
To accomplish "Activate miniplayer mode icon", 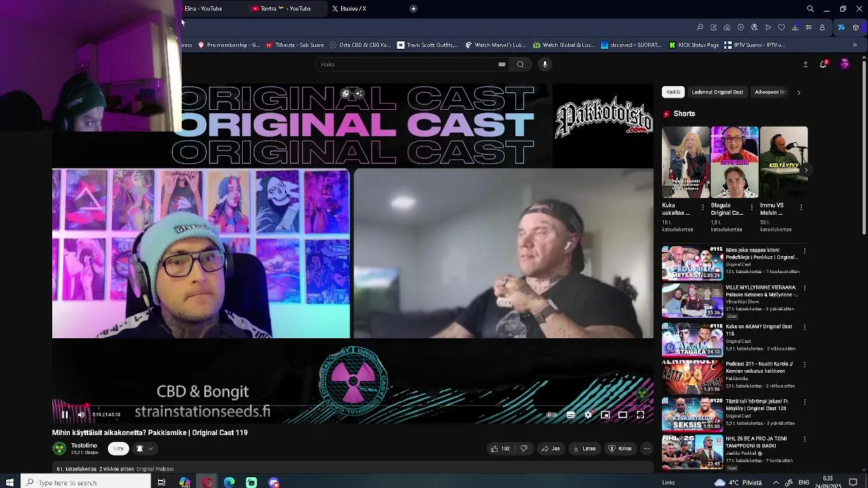I will tap(605, 415).
